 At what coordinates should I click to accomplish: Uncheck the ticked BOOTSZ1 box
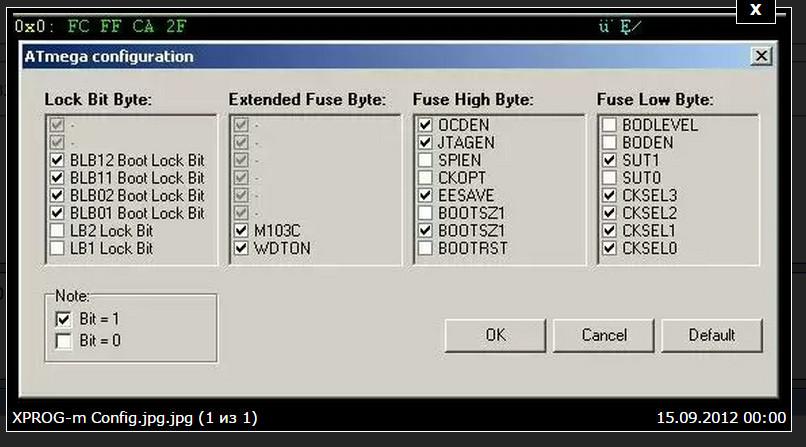point(425,231)
